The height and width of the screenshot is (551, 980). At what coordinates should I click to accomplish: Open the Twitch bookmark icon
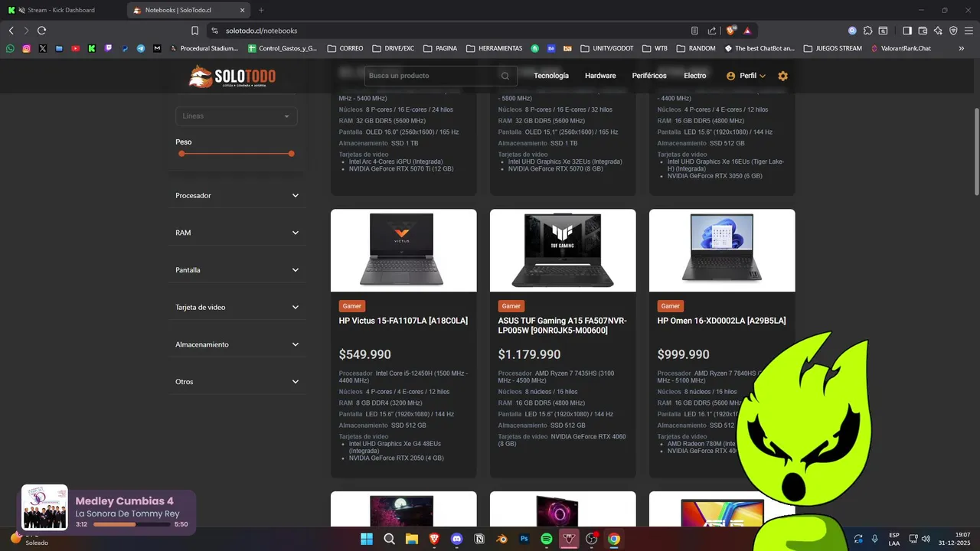pyautogui.click(x=108, y=48)
